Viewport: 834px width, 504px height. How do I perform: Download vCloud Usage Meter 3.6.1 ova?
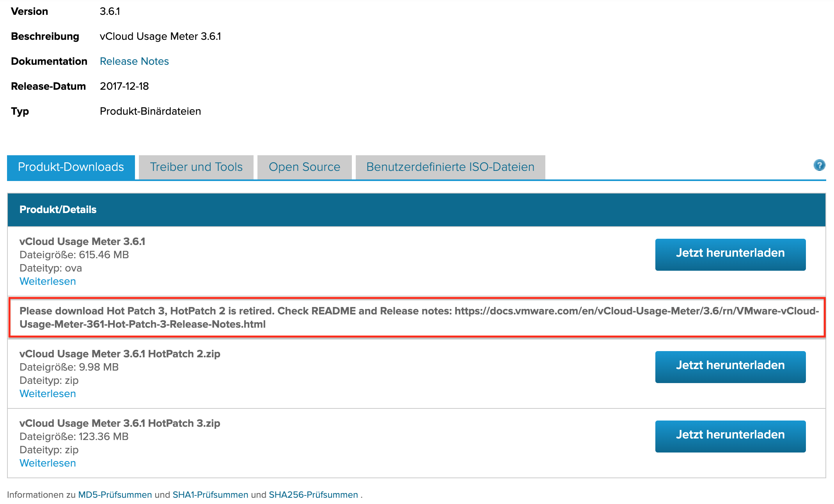click(x=730, y=254)
